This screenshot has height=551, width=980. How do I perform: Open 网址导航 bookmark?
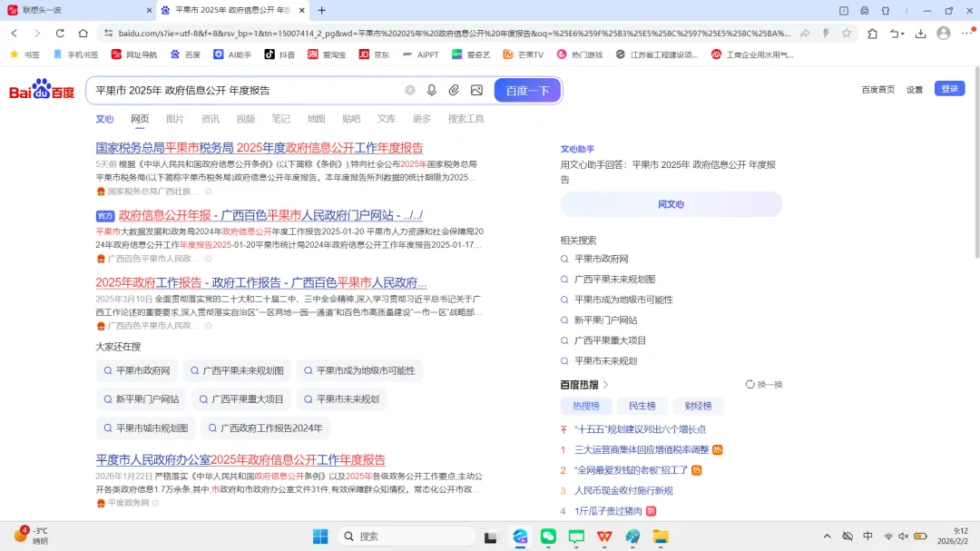pos(134,54)
